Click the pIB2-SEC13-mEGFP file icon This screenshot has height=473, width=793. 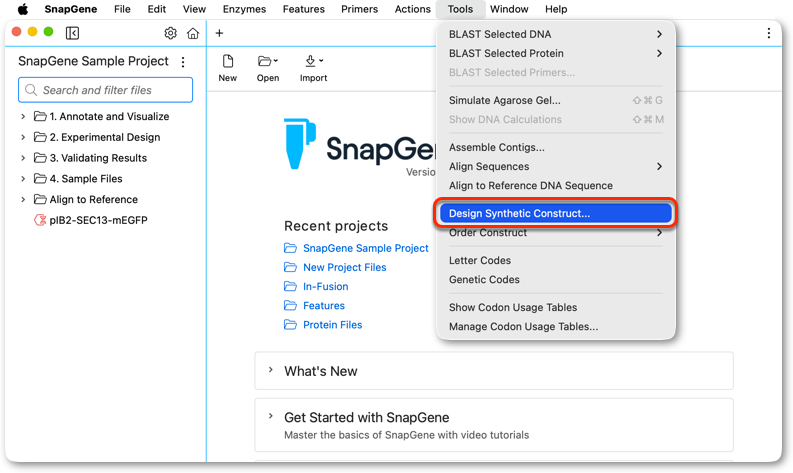40,220
